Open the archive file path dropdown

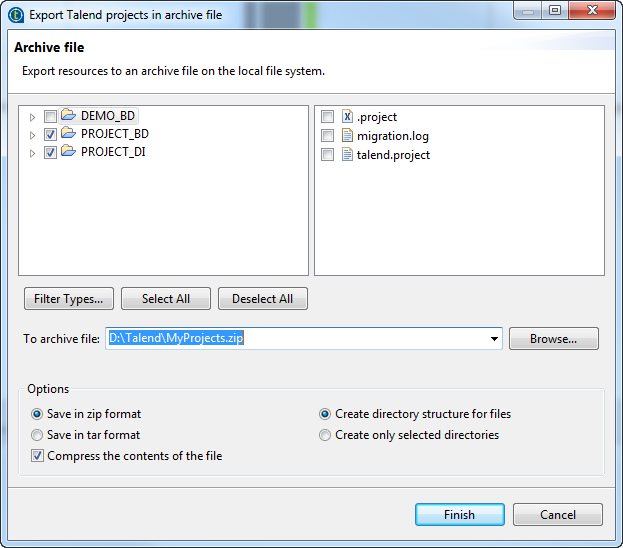pos(494,339)
